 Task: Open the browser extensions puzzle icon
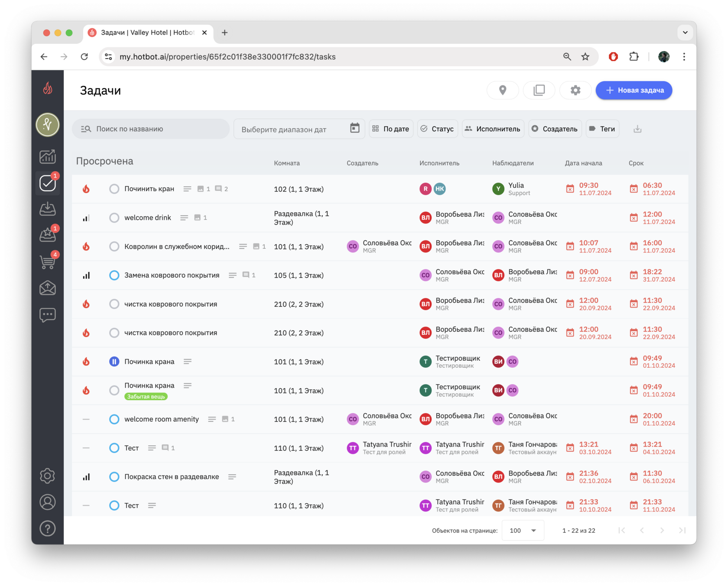click(x=634, y=57)
